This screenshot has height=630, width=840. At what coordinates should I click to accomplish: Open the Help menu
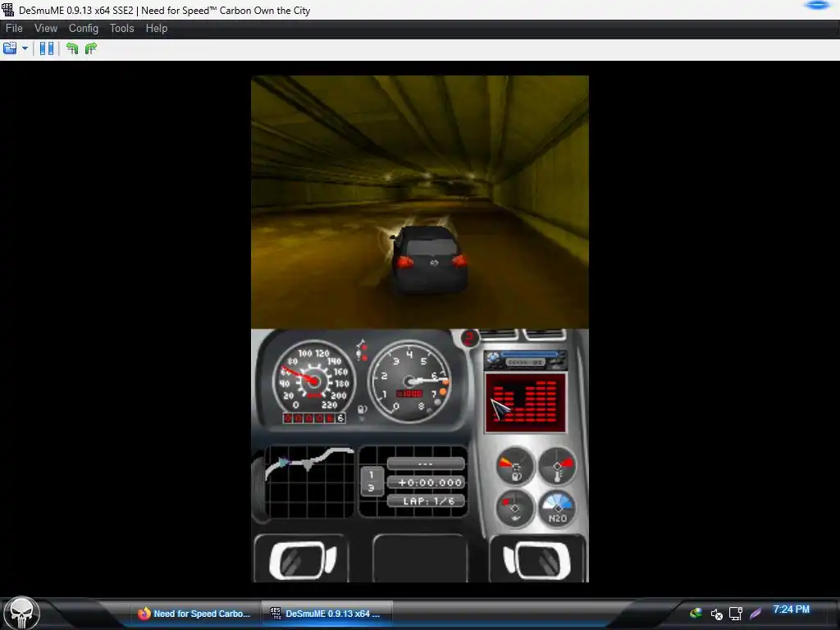[157, 29]
